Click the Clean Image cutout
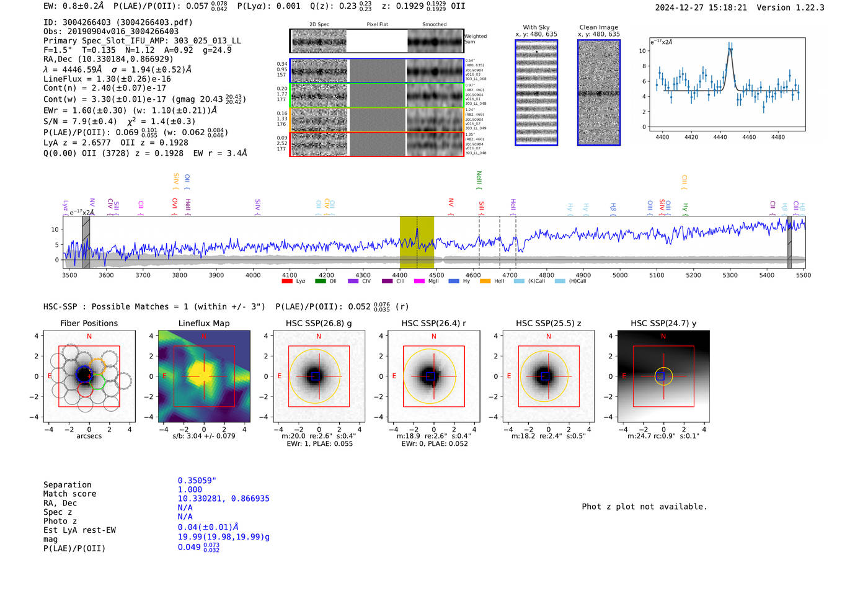 click(599, 92)
